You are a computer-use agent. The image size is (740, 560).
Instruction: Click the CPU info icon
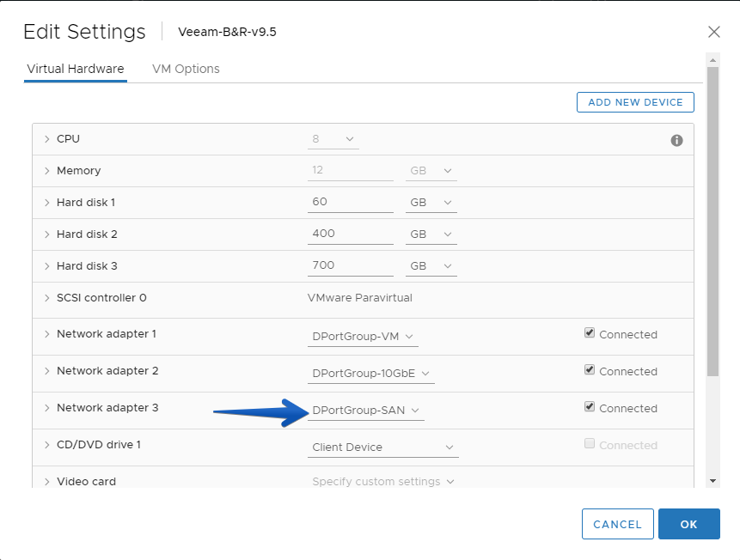pyautogui.click(x=676, y=140)
